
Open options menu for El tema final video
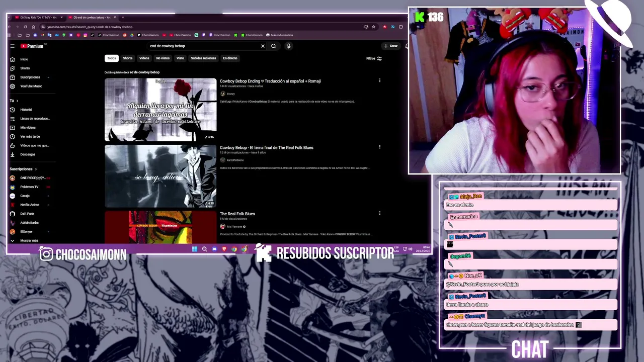pyautogui.click(x=380, y=147)
